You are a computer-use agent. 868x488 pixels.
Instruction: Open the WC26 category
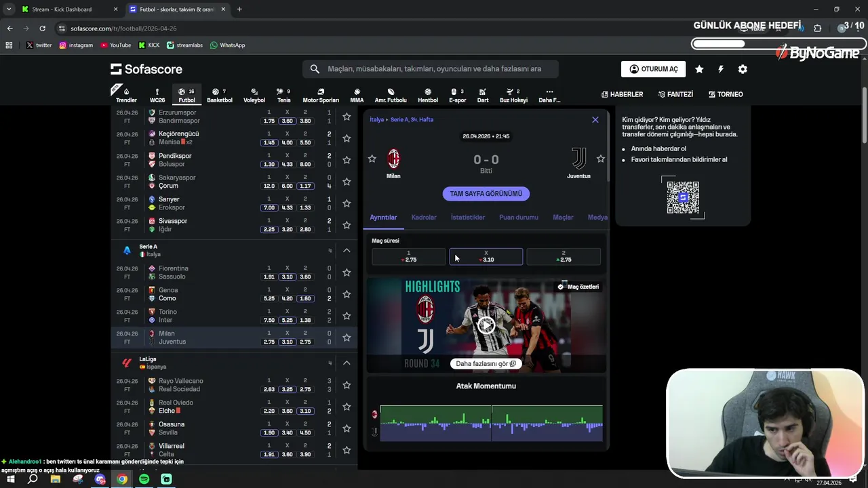pos(157,95)
